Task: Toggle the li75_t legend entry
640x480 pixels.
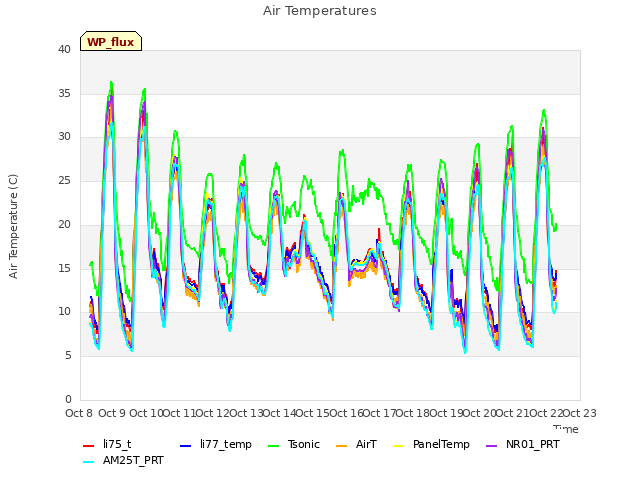Action: point(107,444)
